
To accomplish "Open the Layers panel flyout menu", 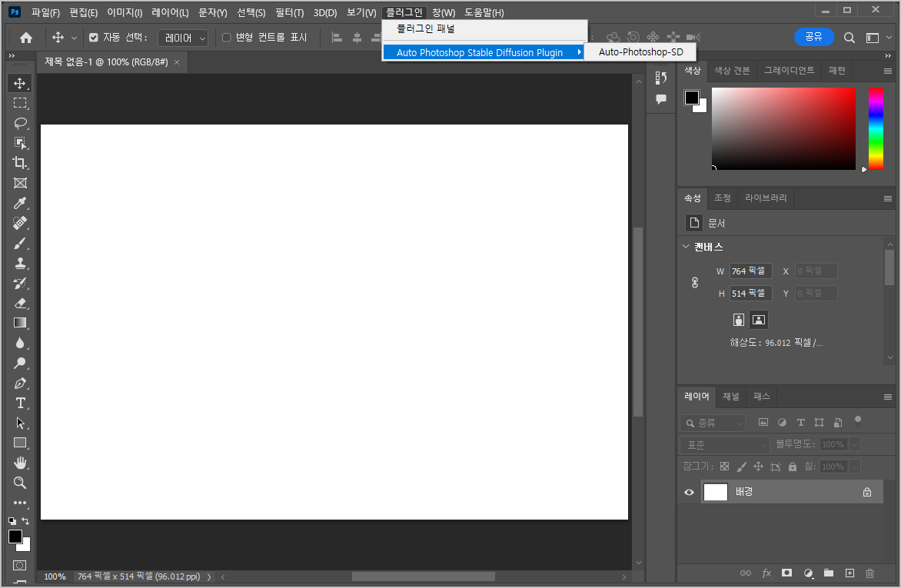I will click(888, 397).
